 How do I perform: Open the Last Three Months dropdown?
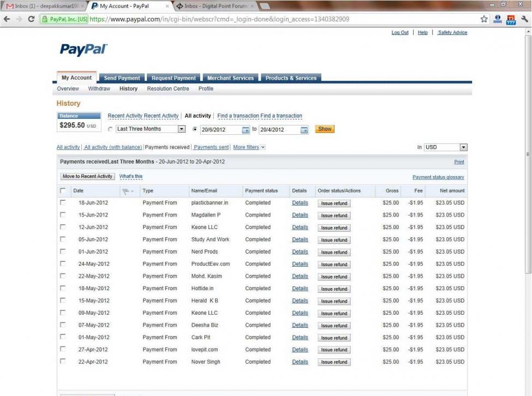point(150,129)
